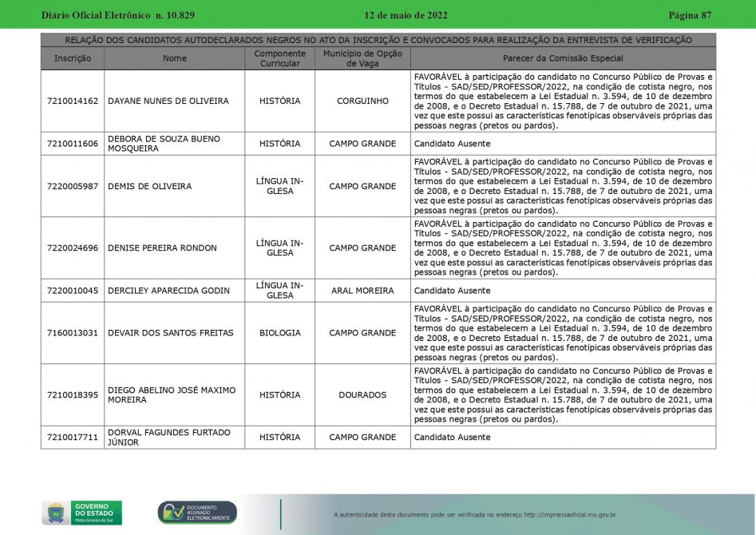Screen dimensions: 756x535
Task: Open the imprensaoficial.ms.gov.br verification link
Action: pyautogui.click(x=569, y=514)
